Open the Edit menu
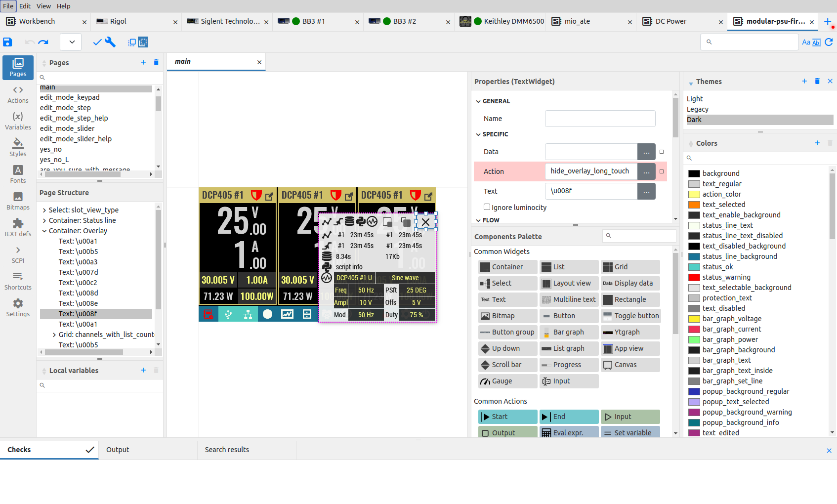 pos(25,6)
